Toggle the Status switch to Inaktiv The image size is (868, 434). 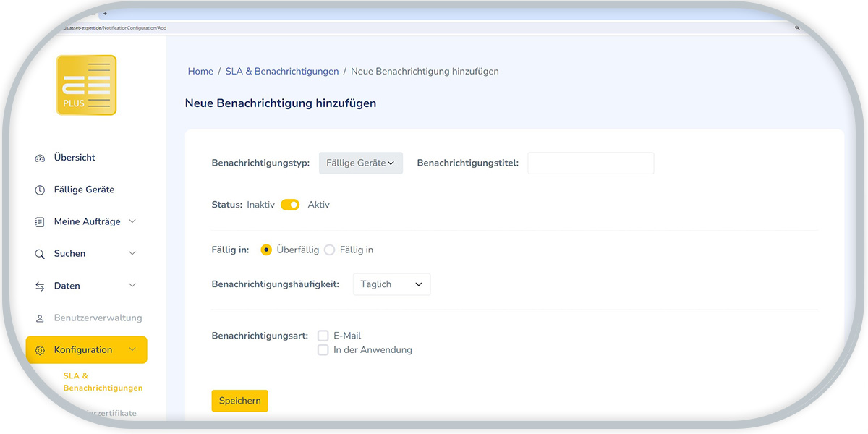coord(289,204)
